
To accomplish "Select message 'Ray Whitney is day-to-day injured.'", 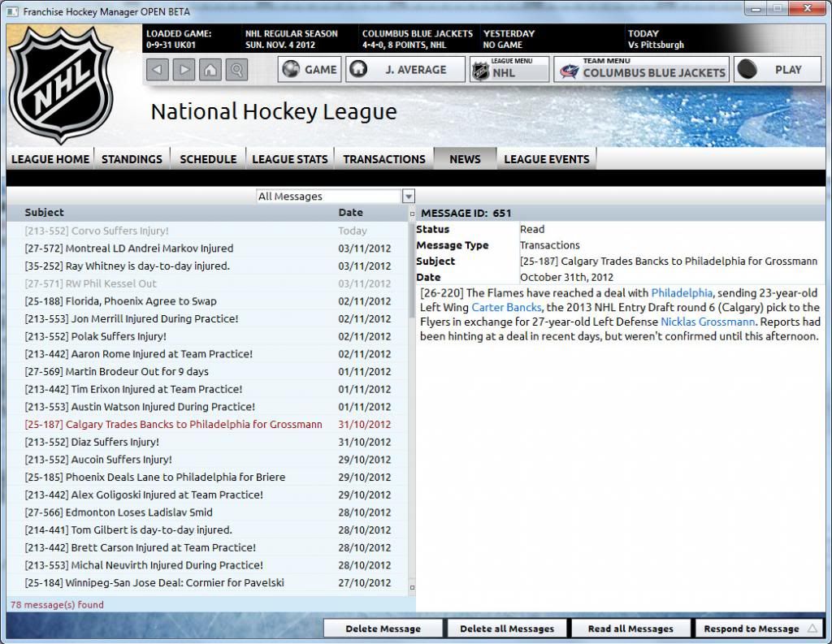I will [207, 266].
